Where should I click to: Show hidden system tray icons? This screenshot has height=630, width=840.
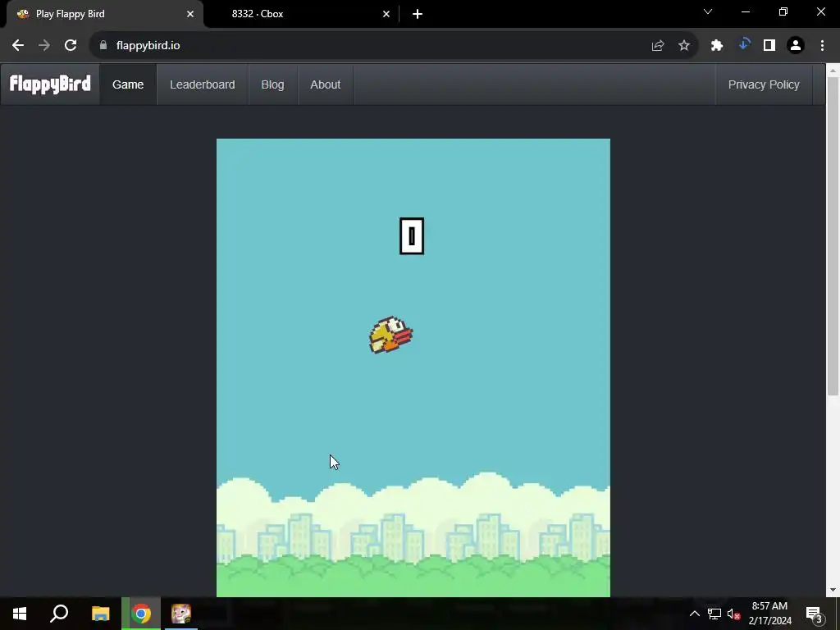point(694,614)
